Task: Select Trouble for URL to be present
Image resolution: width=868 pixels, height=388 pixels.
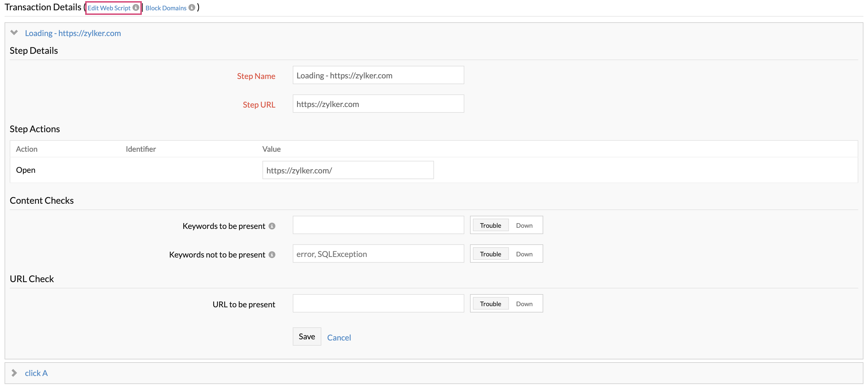Action: [490, 304]
